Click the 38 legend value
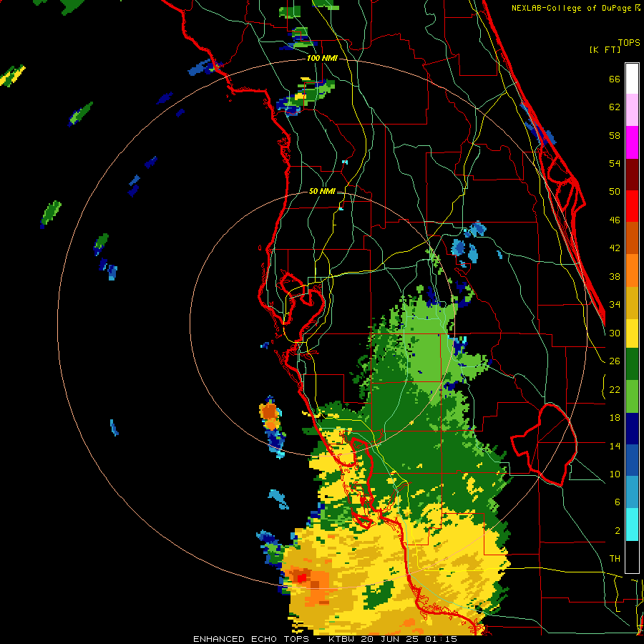 point(615,276)
